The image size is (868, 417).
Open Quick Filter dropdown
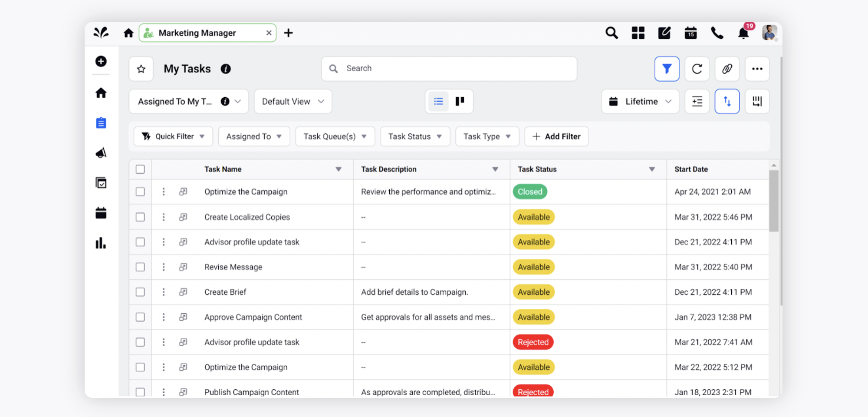pos(173,136)
